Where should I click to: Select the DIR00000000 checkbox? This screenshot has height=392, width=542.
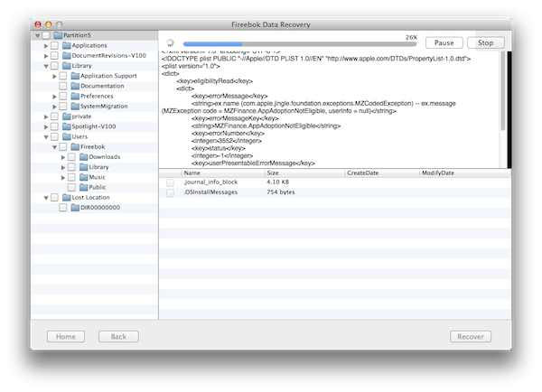63,208
